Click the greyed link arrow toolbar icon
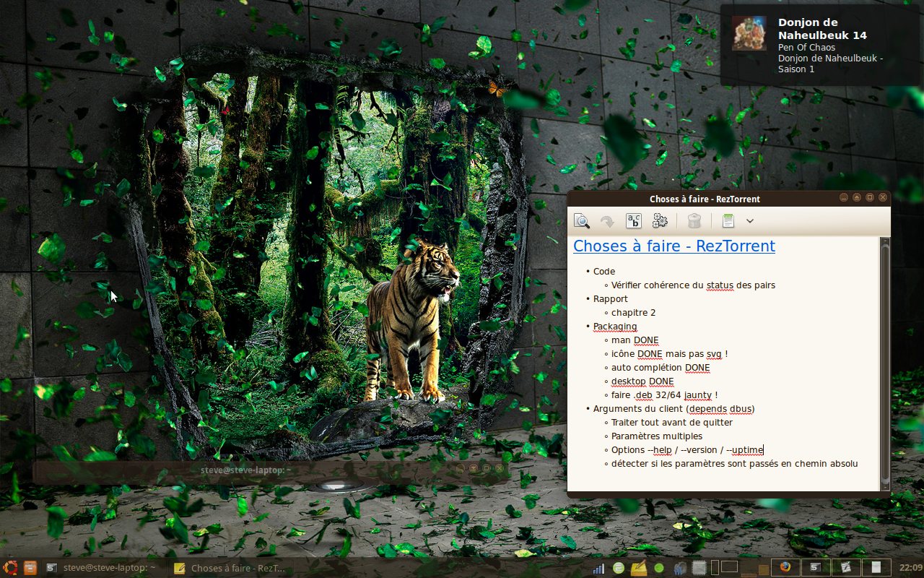 pyautogui.click(x=608, y=221)
